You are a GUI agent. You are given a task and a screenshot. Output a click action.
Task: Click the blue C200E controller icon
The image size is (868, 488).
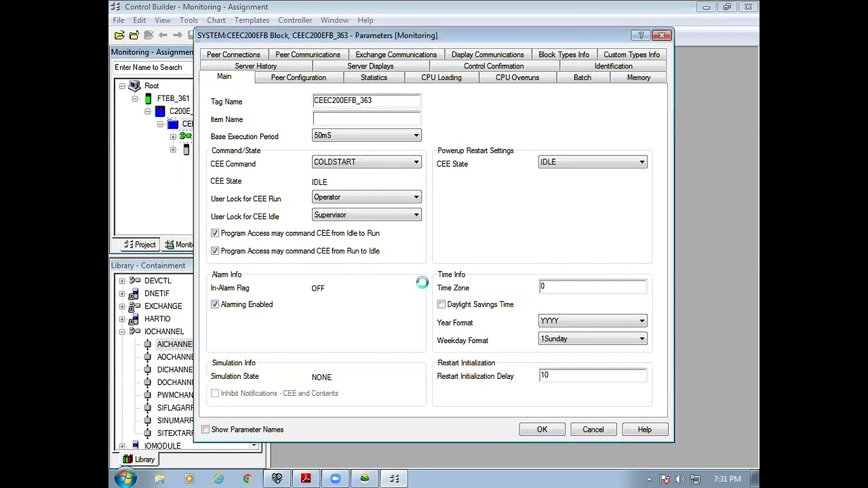(160, 111)
